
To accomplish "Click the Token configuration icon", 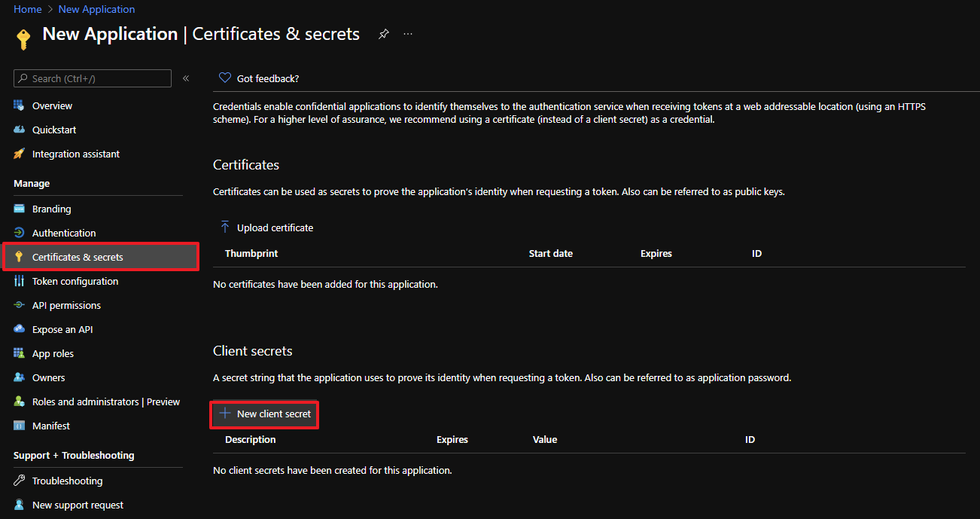I will 20,281.
